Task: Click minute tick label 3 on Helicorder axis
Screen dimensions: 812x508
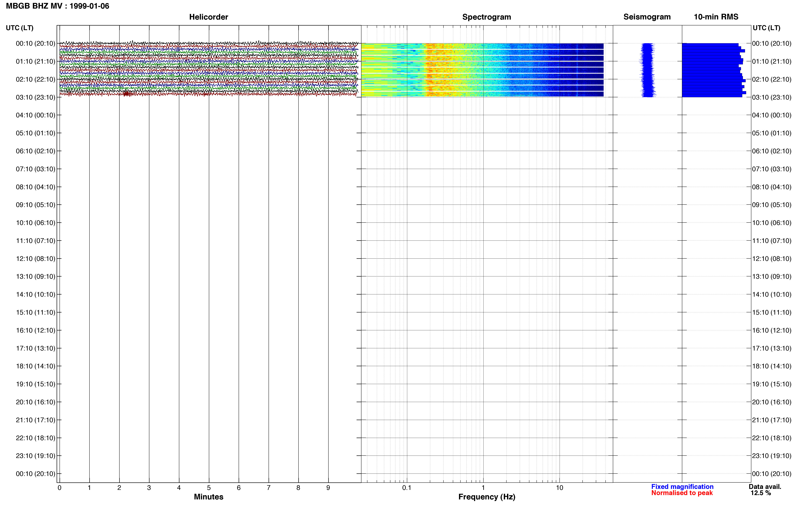Action: pyautogui.click(x=149, y=487)
